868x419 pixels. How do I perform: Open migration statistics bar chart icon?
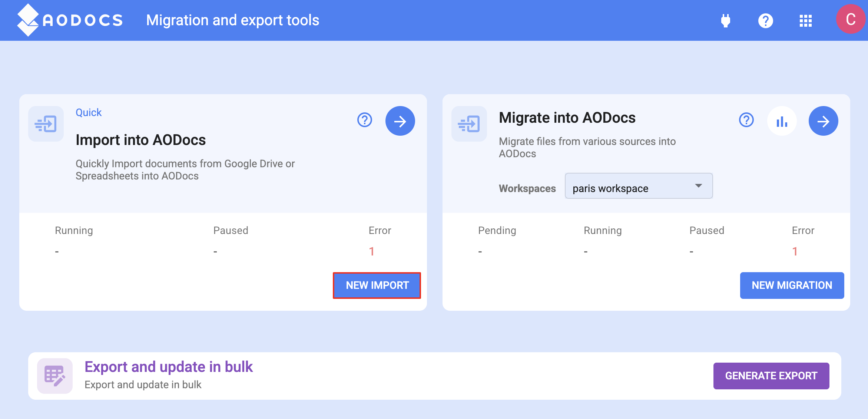pyautogui.click(x=782, y=121)
